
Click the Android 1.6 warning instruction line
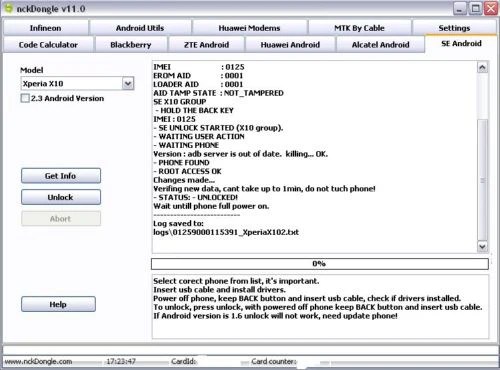[x=275, y=316]
